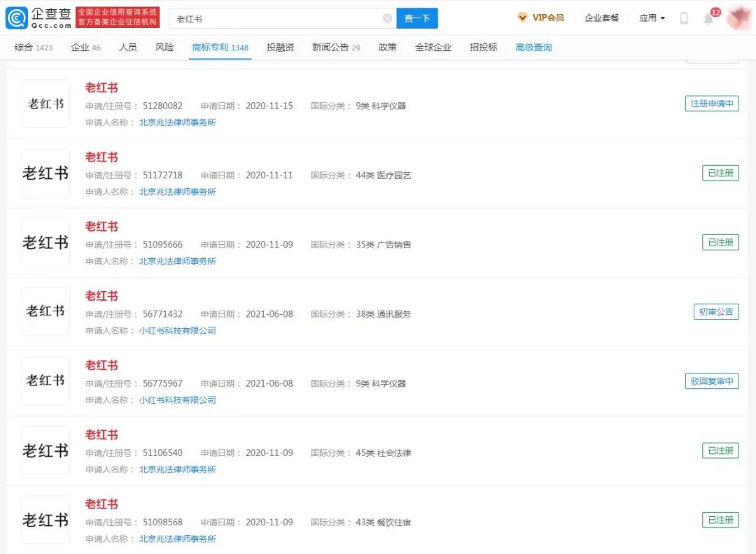Clear the search box using the x icon

coord(387,18)
